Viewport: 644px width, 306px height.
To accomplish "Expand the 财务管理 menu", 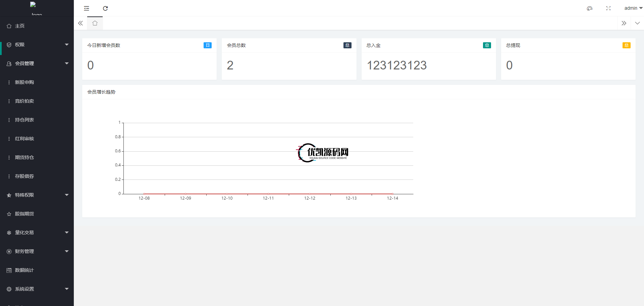I will pos(37,251).
